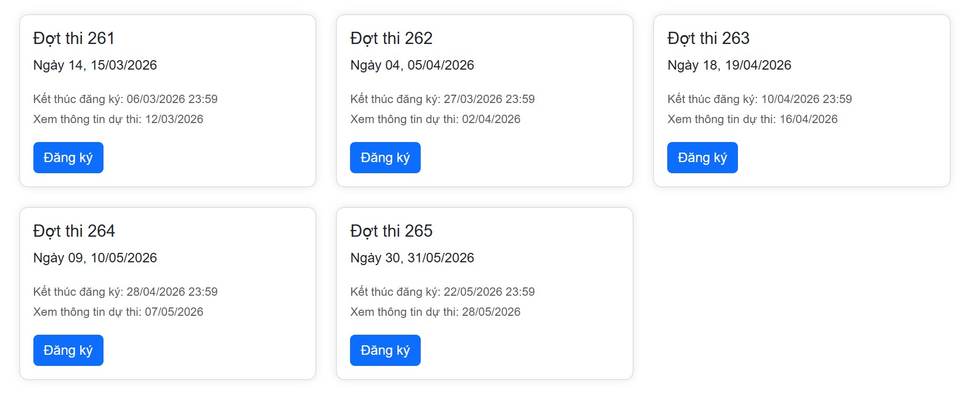The image size is (980, 401).
Task: Click the exam info date 07/05/2026
Action: pos(175,312)
